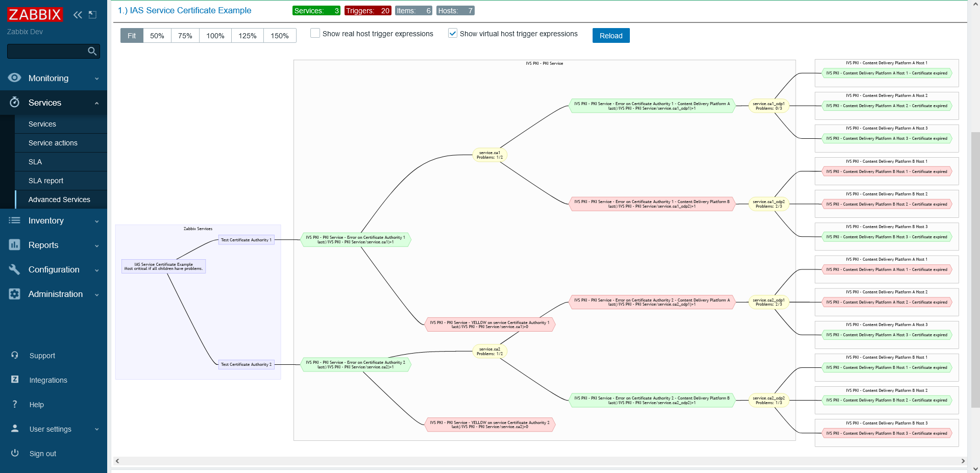Click the Help question mark icon
980x473 pixels.
pyautogui.click(x=15, y=404)
